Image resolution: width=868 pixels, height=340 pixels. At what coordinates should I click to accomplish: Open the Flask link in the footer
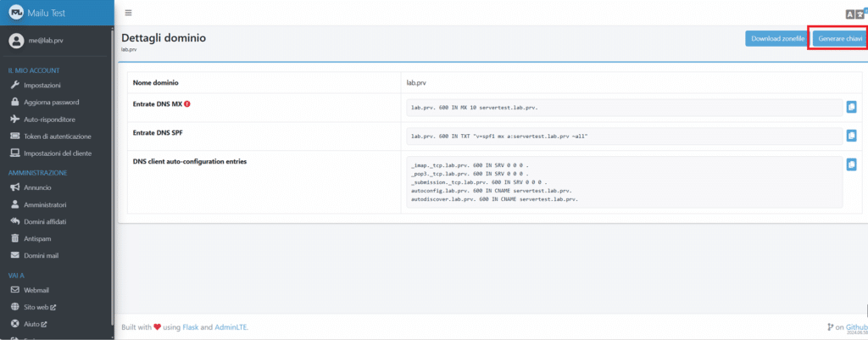(x=191, y=327)
